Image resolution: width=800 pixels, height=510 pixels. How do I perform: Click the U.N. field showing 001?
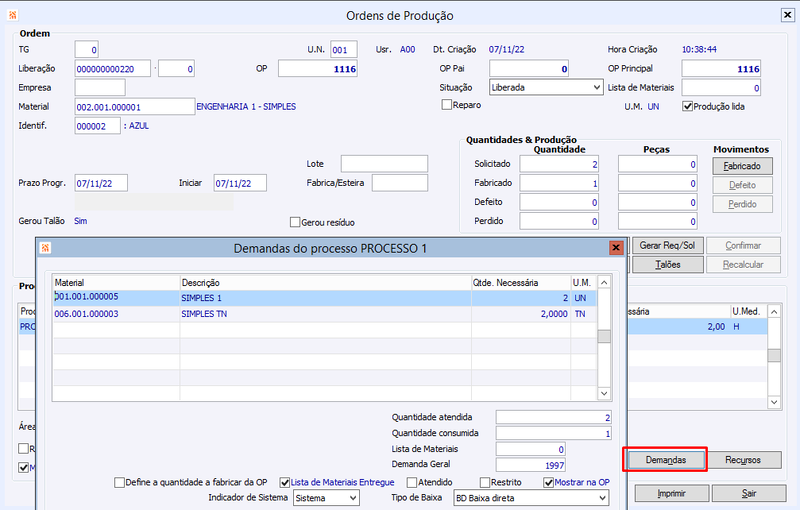[x=344, y=50]
